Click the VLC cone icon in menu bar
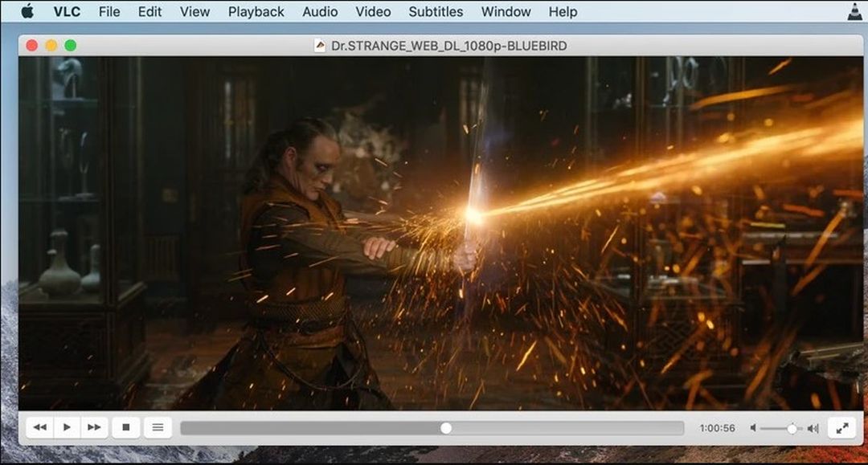Viewport: 868px width, 465px height. click(x=855, y=11)
